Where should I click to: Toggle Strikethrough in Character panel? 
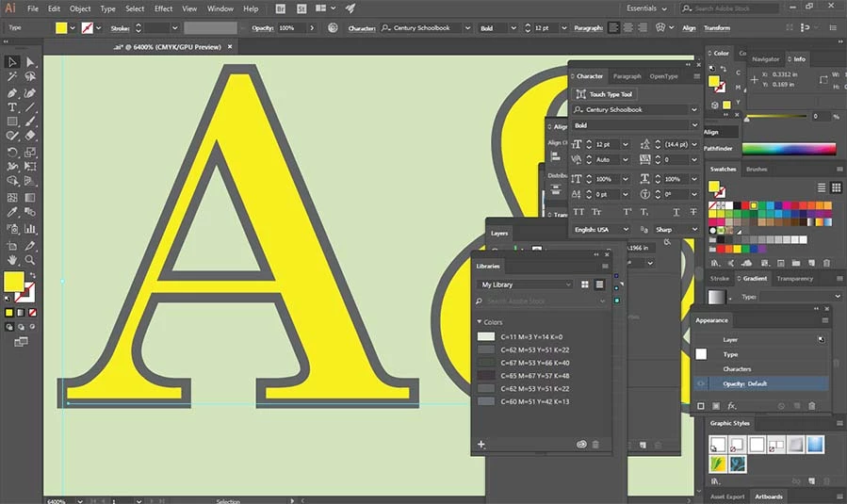pos(693,212)
